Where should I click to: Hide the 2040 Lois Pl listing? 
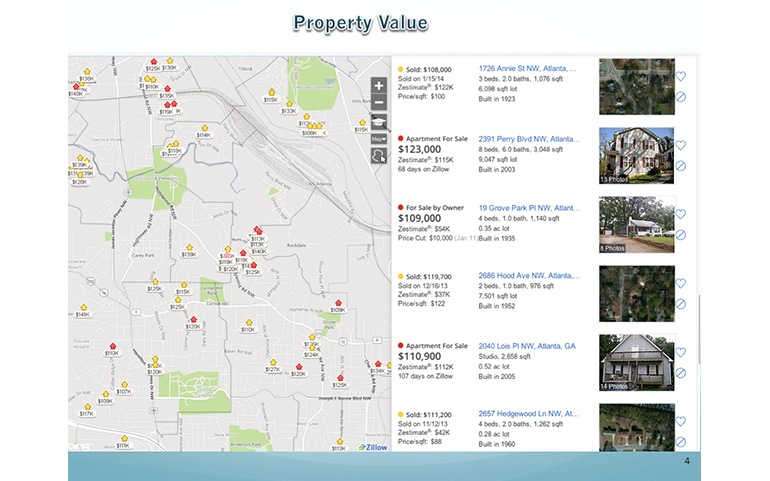pyautogui.click(x=680, y=373)
